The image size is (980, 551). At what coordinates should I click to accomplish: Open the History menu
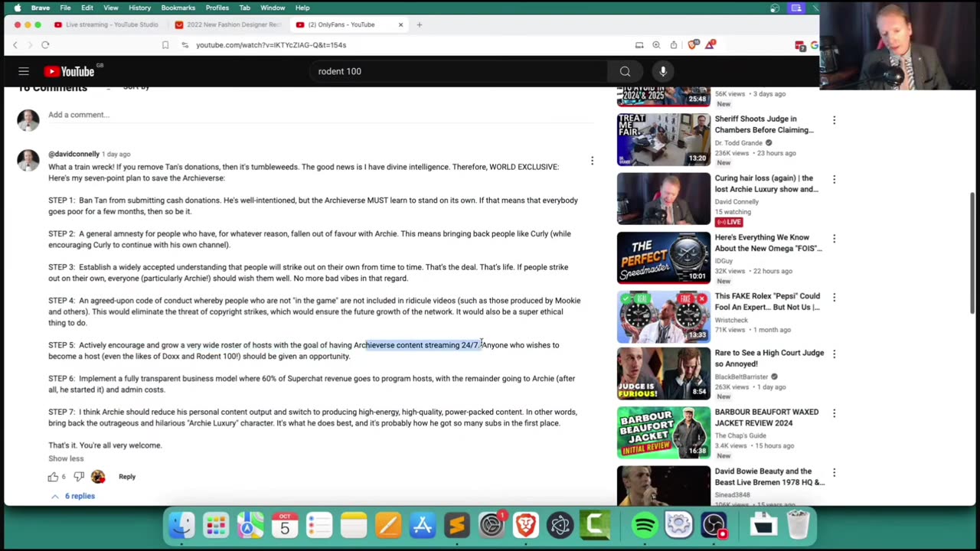coord(139,8)
